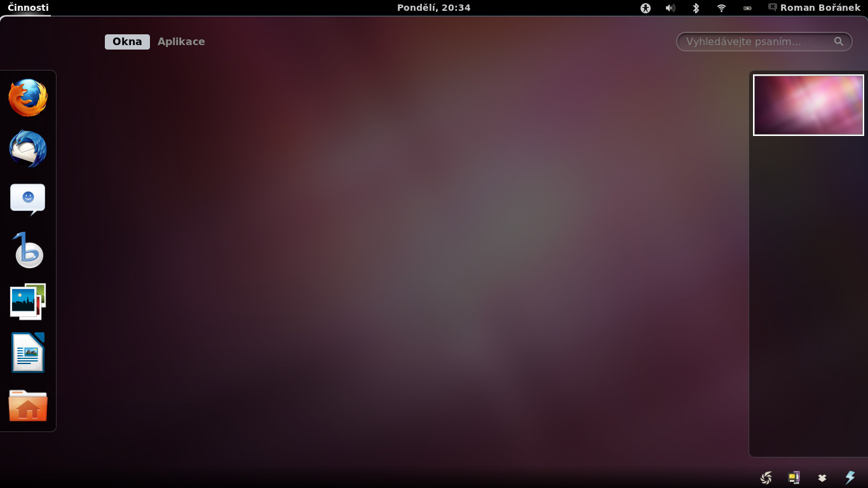Image resolution: width=868 pixels, height=488 pixels.
Task: Switch to the Aplikace tab
Action: (x=181, y=42)
